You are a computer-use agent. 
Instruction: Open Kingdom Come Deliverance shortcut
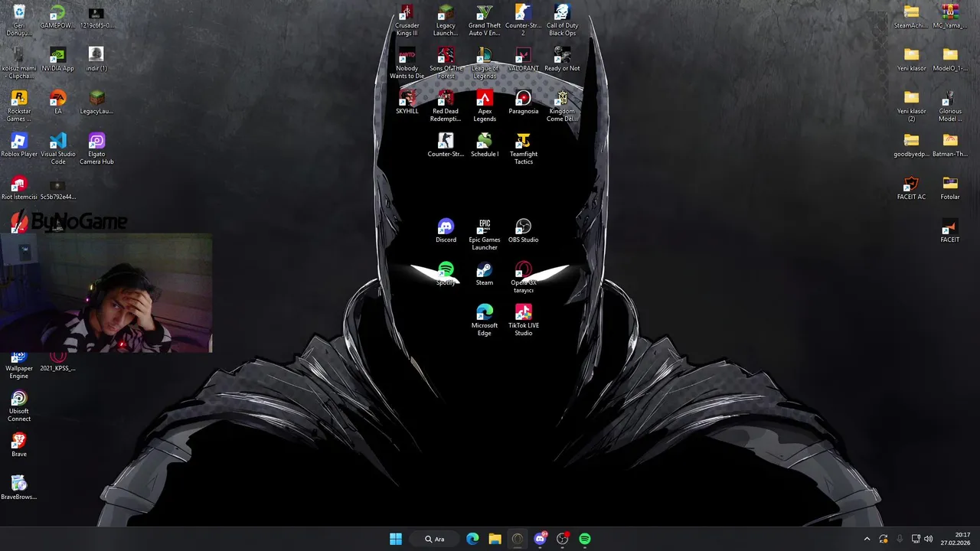coord(562,106)
